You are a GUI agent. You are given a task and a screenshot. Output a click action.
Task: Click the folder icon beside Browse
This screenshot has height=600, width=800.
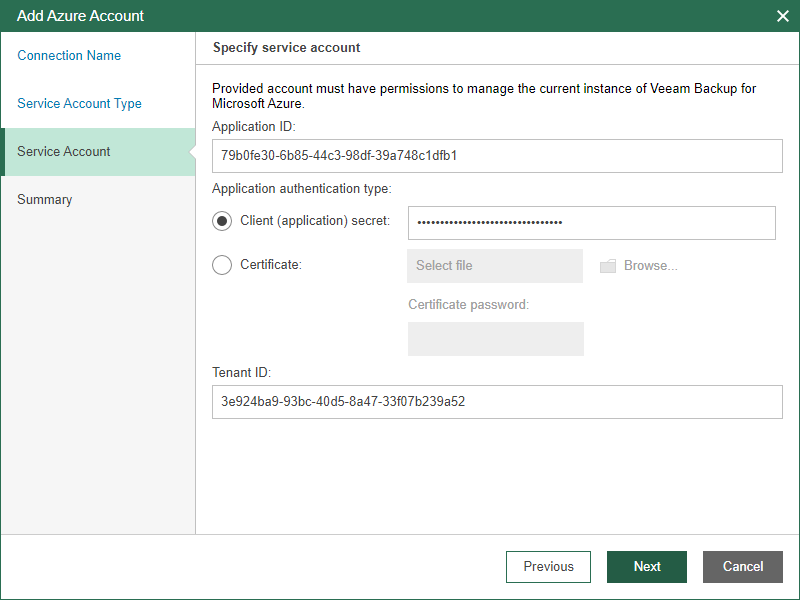point(608,266)
